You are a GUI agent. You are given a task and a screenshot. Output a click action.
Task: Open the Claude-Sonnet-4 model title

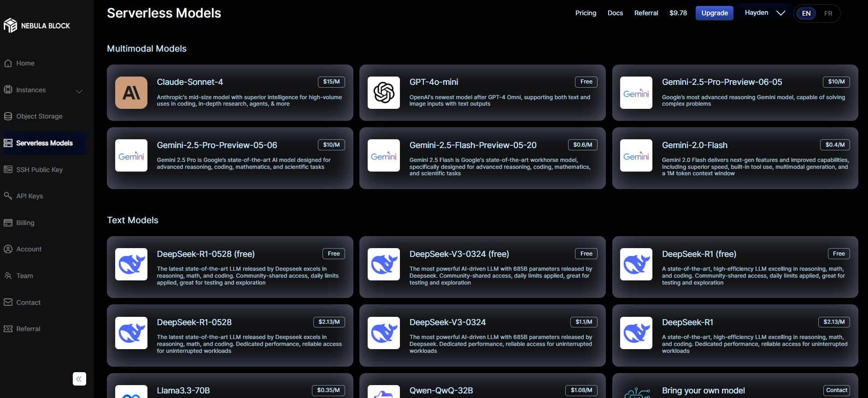190,82
